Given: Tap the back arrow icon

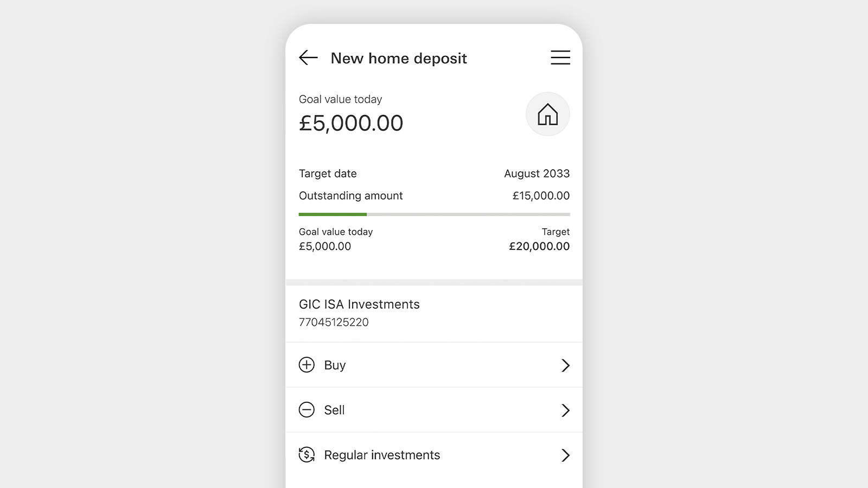Looking at the screenshot, I should click(308, 57).
